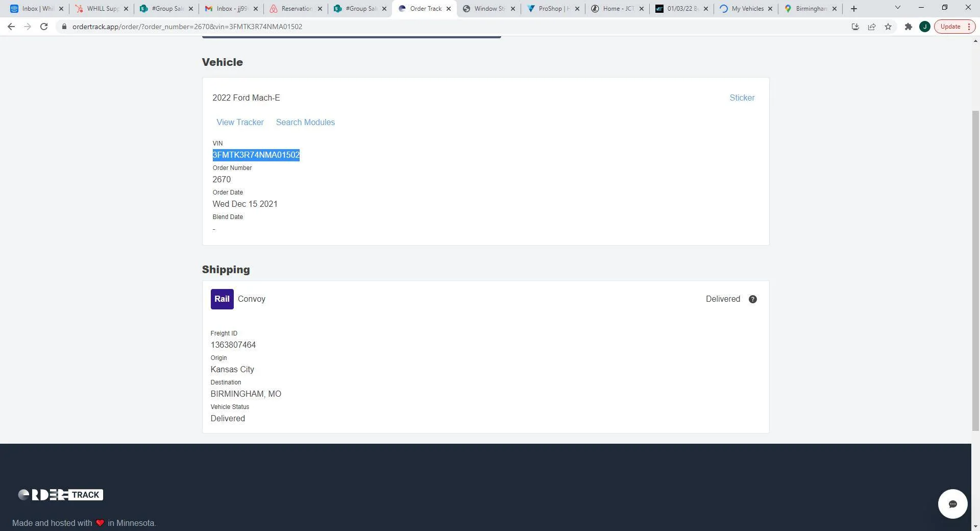Close the My Vehicles tab
Viewport: 980px width, 531px height.
click(770, 9)
